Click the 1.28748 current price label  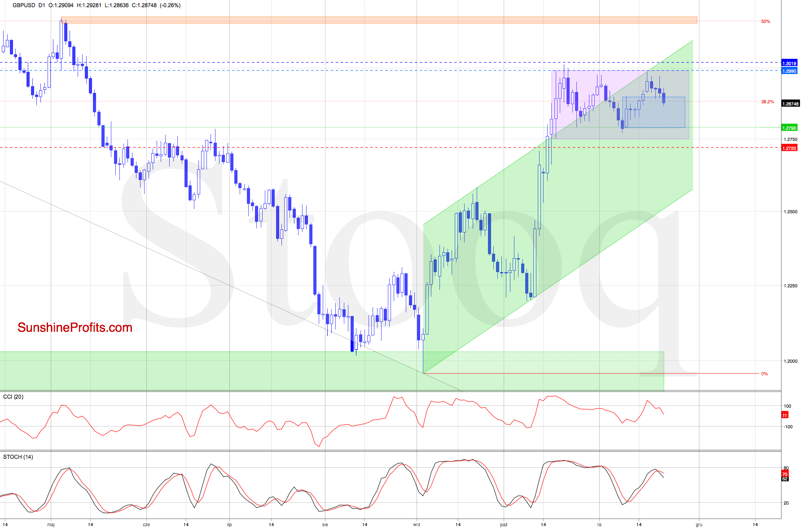790,104
